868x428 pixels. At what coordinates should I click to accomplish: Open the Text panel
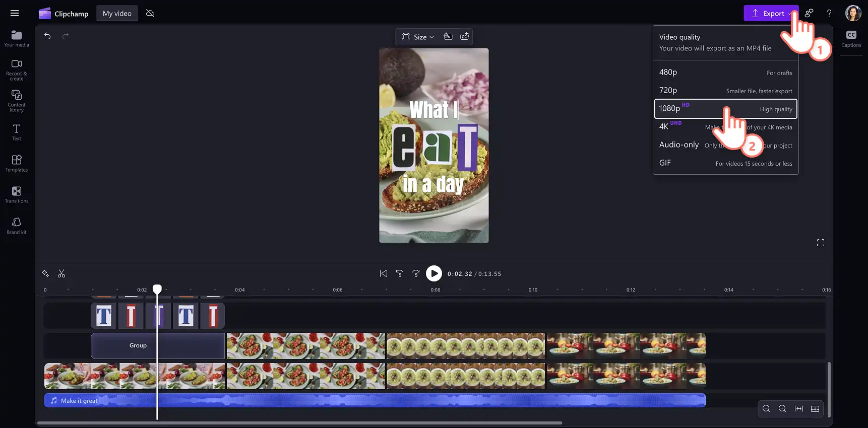(x=17, y=132)
